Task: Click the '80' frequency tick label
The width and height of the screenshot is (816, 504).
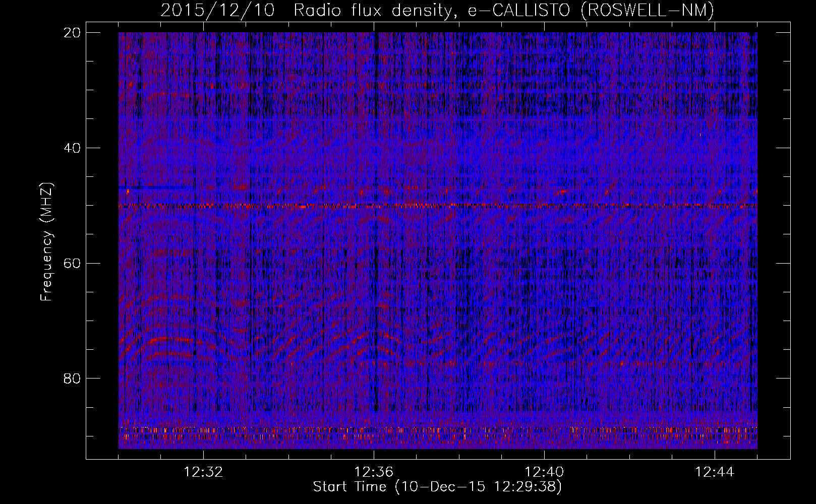Action: 72,379
